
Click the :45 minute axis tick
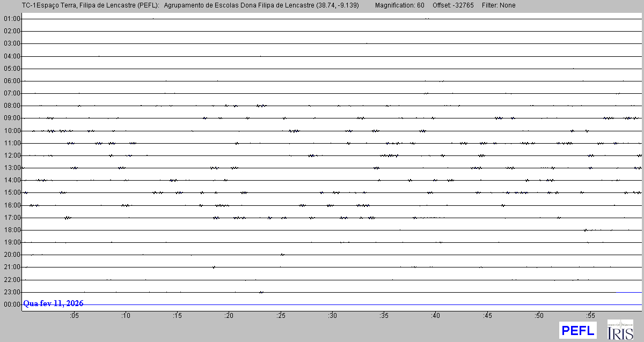487,316
